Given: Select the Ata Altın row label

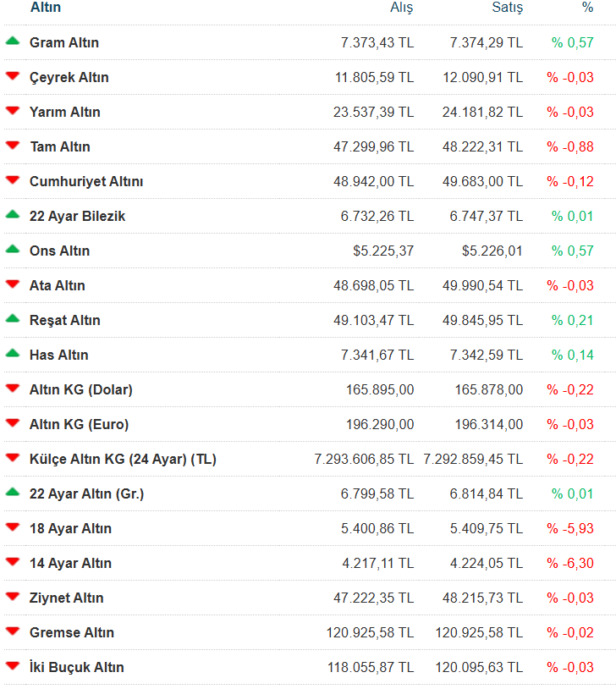Looking at the screenshot, I should pyautogui.click(x=57, y=285).
